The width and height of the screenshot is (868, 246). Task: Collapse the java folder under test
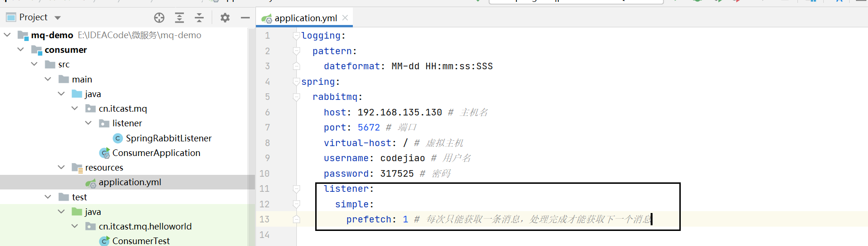tap(62, 212)
